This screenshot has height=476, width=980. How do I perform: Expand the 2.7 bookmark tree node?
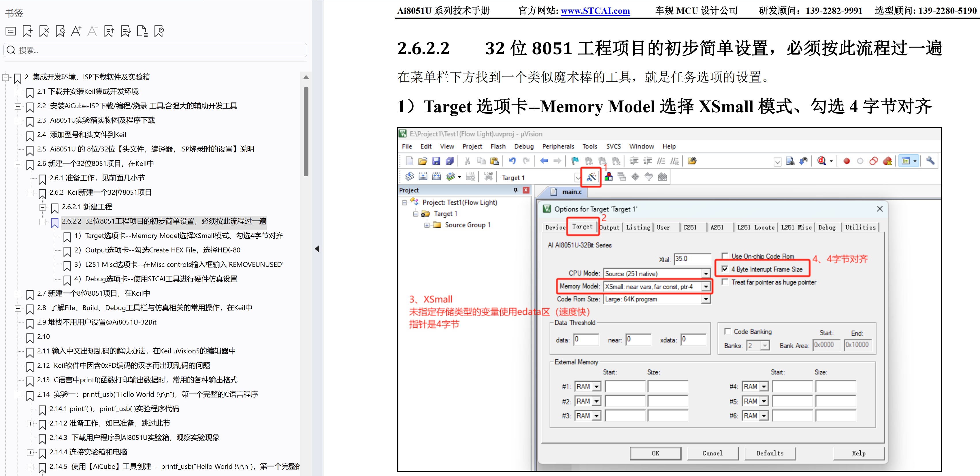coord(18,294)
